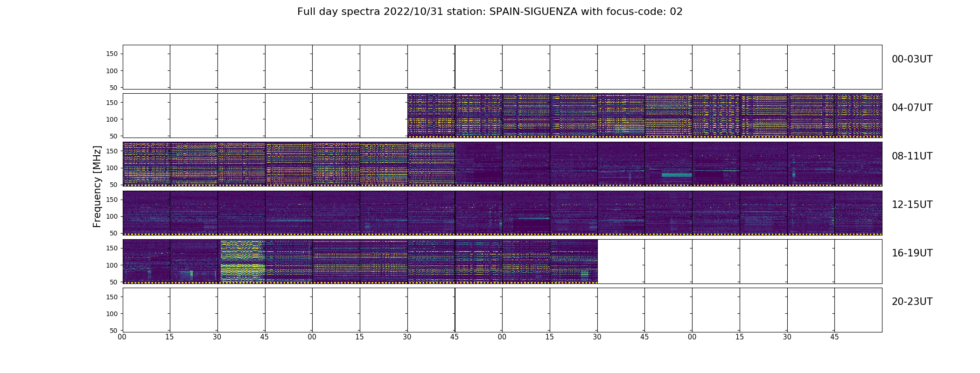
Task: Click the 04-07UT row label
Action: (912, 108)
